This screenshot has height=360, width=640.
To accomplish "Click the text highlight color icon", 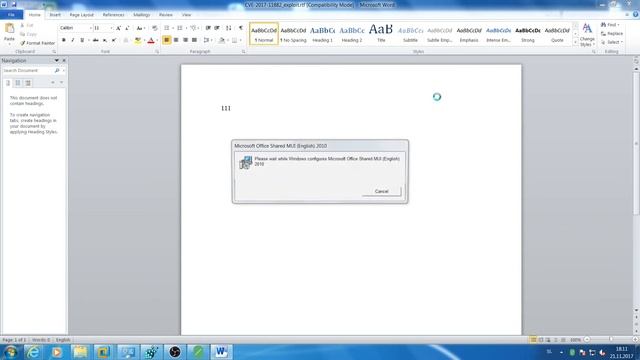I will (x=138, y=40).
